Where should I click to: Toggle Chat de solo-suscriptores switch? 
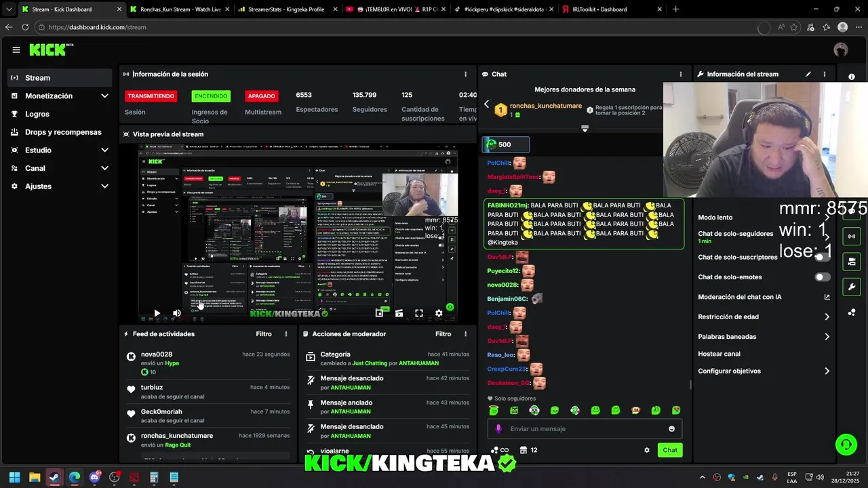(822, 257)
